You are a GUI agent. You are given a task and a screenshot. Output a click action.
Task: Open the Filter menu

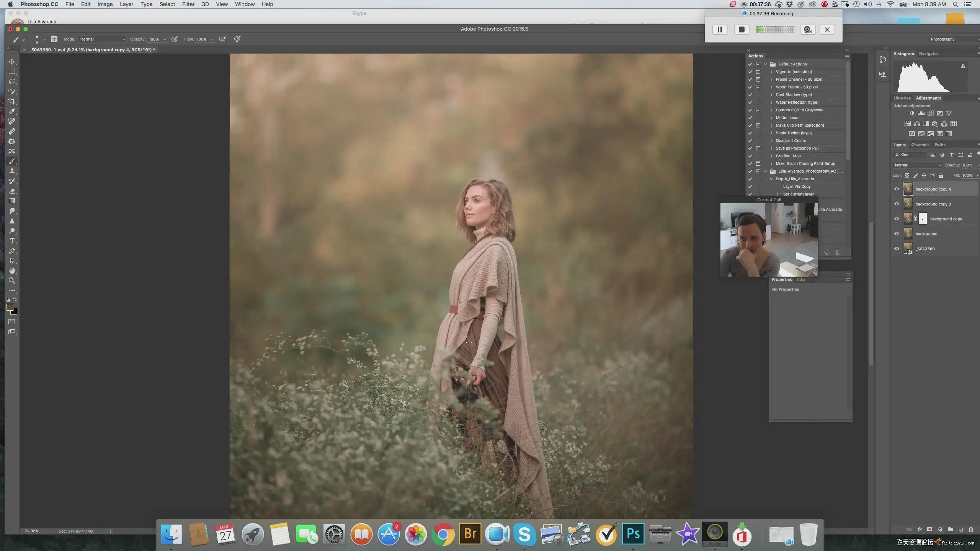pyautogui.click(x=188, y=4)
